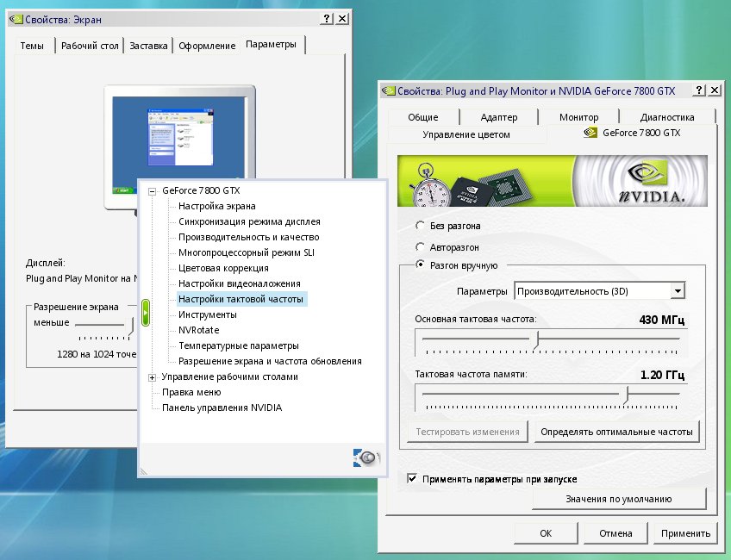Select Температурные параметры menu entry
Image resolution: width=731 pixels, height=560 pixels.
click(x=238, y=345)
